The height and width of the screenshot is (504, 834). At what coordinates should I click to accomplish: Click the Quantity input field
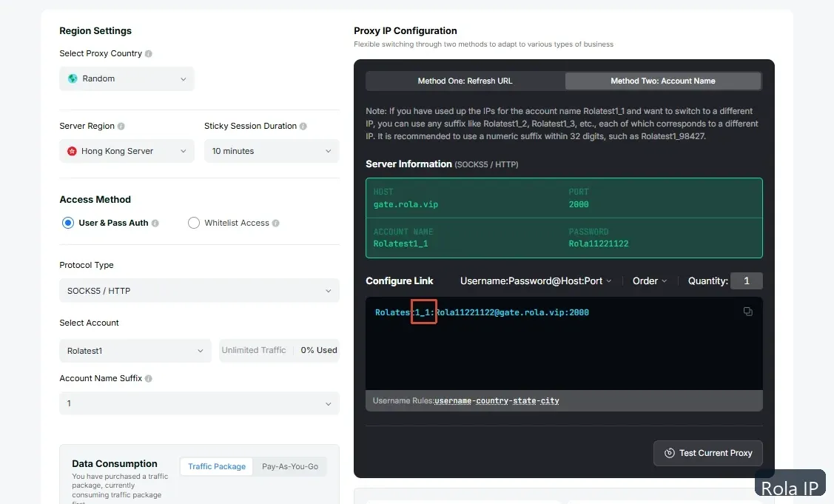pos(746,281)
